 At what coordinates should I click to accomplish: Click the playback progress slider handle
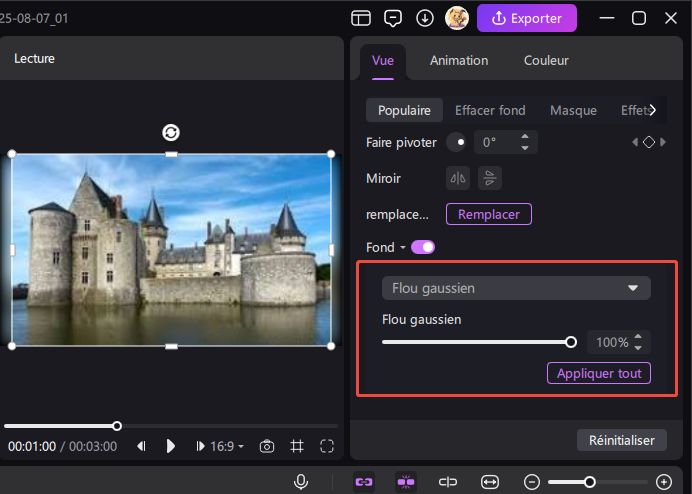(x=117, y=426)
